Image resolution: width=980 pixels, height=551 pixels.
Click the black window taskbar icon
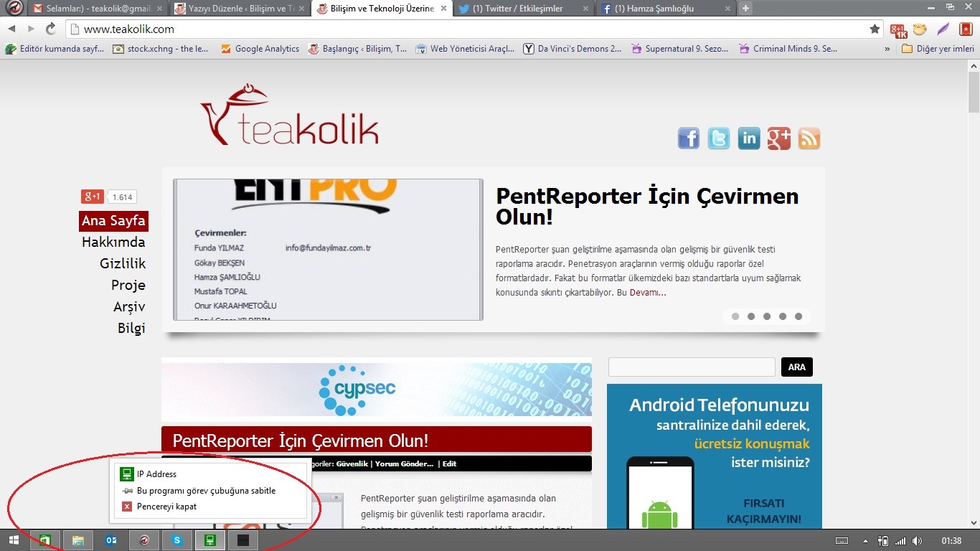coord(243,541)
